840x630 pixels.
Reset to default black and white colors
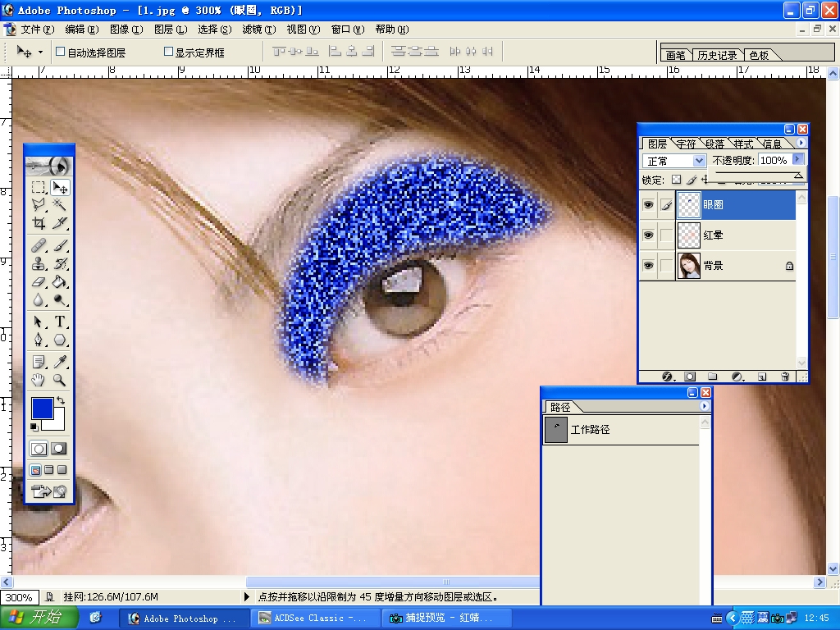point(34,427)
